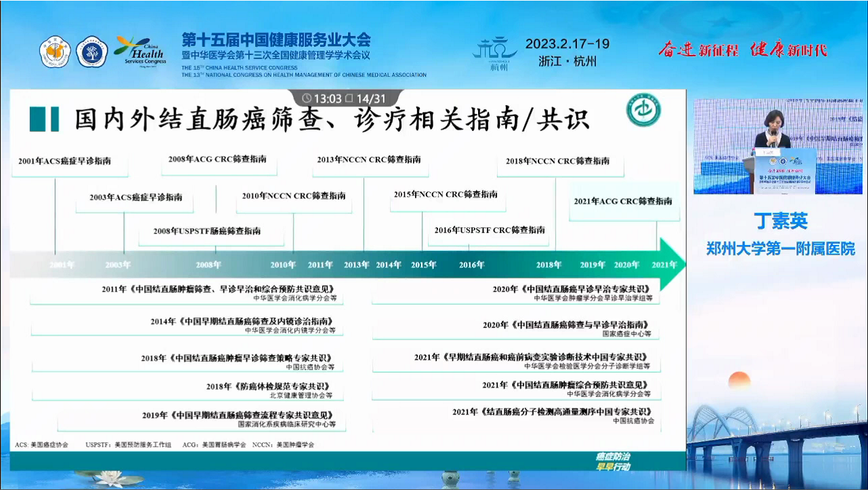Click the 2015年NCCN CRC筛查指南 label
Screen dimensions: 868x490
point(446,195)
